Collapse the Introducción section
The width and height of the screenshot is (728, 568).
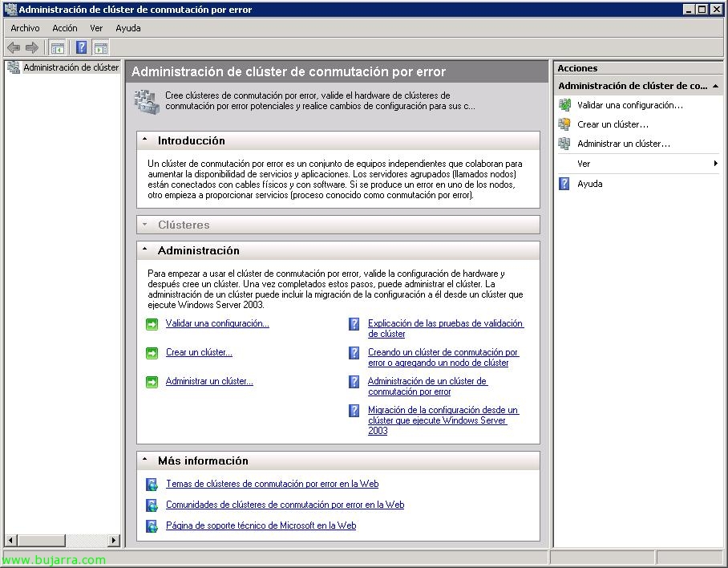click(x=145, y=140)
